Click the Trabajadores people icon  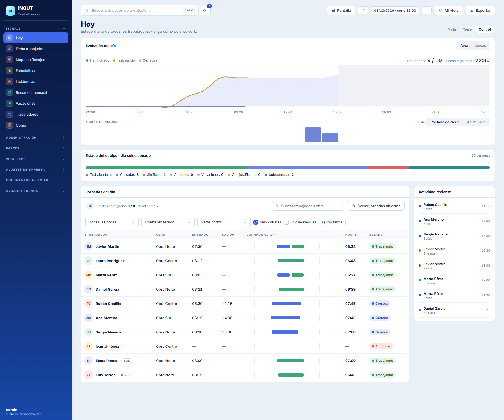10,114
